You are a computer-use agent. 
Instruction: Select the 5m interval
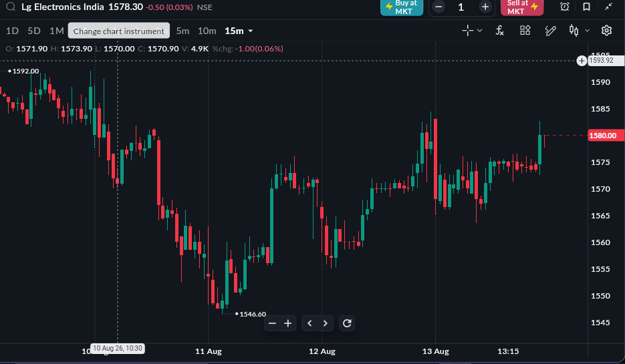click(x=182, y=31)
